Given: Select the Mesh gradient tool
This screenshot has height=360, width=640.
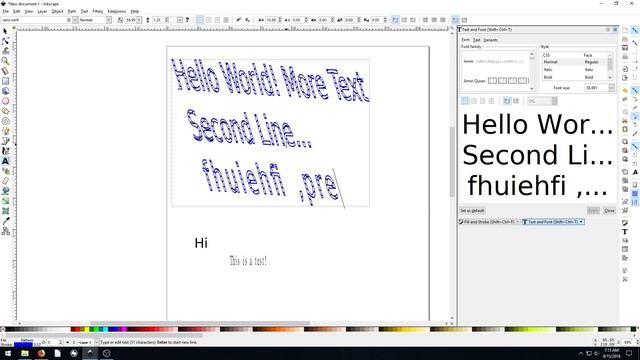Looking at the screenshot, I should coord(5,211).
